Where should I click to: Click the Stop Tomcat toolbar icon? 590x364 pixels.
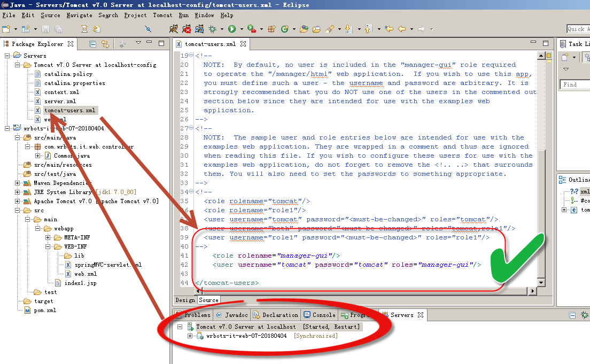[x=187, y=29]
